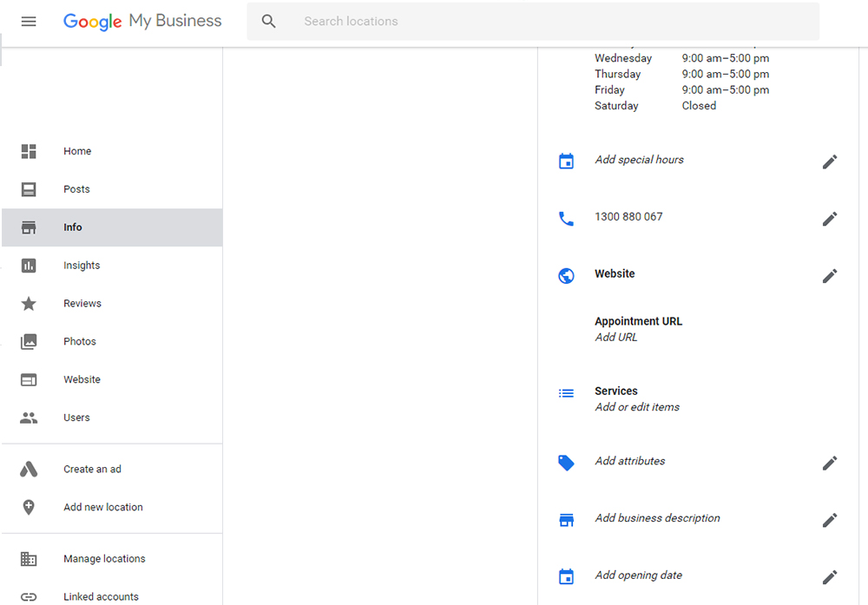Click the Thursday hours row
The height and width of the screenshot is (605, 868).
(682, 74)
